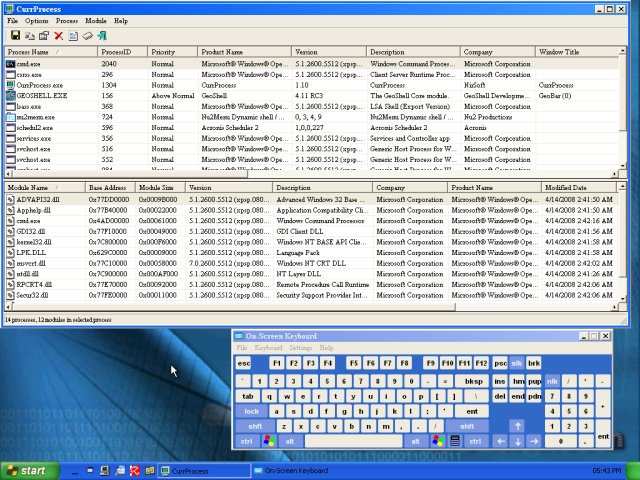The image size is (640, 480).
Task: Click the yellow folder icon in quick launch
Action: click(x=149, y=471)
